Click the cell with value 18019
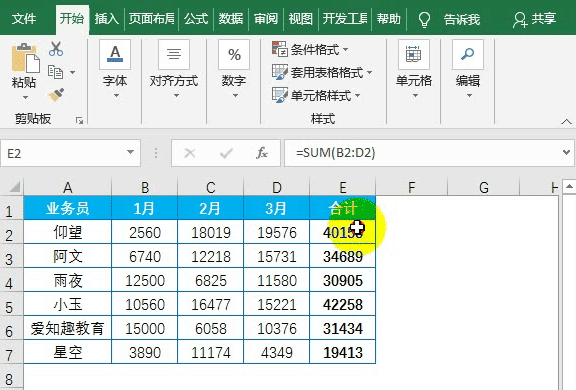Image resolution: width=576 pixels, height=390 pixels. tap(211, 232)
